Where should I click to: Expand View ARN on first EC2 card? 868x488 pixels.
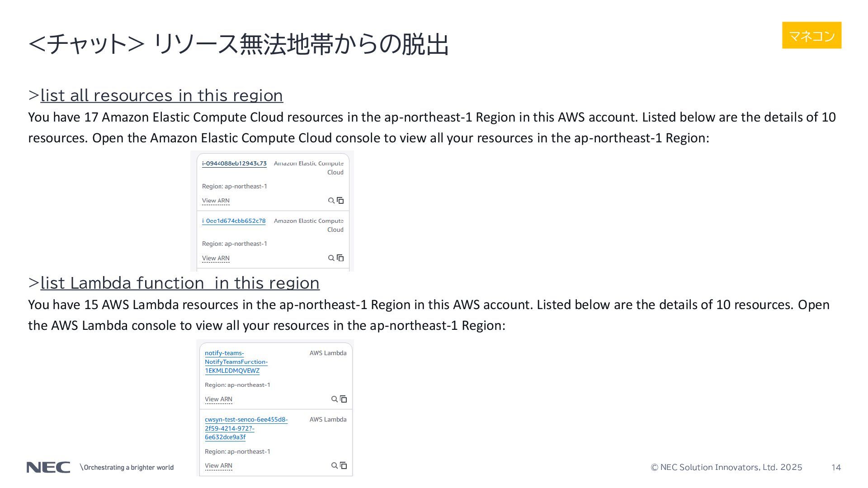(216, 201)
